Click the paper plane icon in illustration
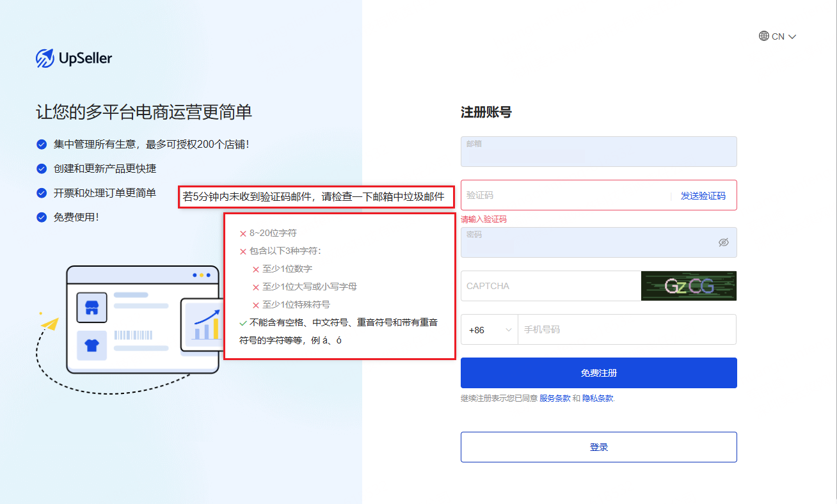The width and height of the screenshot is (837, 504). coord(49,324)
